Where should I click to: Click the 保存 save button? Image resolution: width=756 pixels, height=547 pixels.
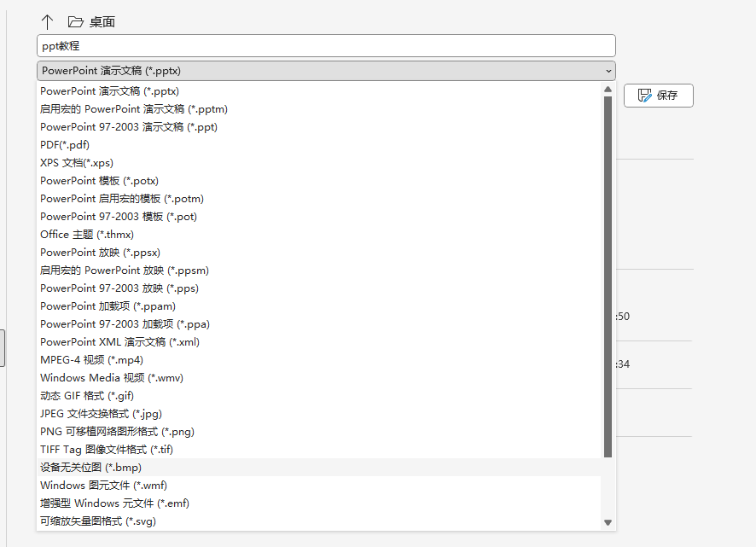coord(658,96)
